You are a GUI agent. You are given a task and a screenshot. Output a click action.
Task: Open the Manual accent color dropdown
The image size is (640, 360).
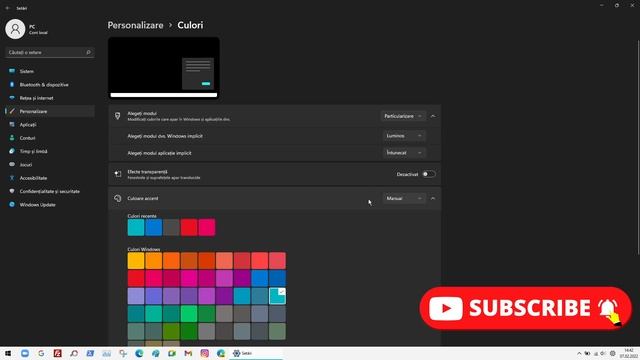pos(404,198)
